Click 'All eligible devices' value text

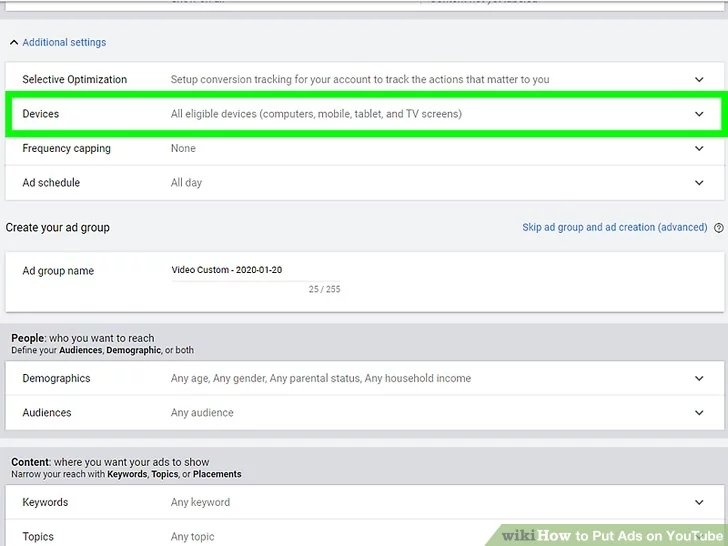click(316, 114)
